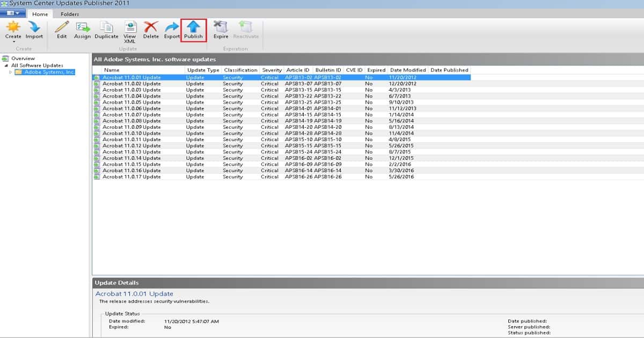Sort by the Date Modified column header
The image size is (644, 338).
coord(408,70)
